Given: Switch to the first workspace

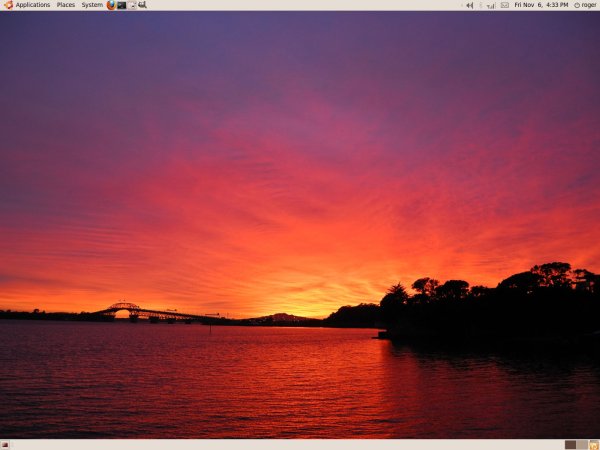Looking at the screenshot, I should pos(571,445).
